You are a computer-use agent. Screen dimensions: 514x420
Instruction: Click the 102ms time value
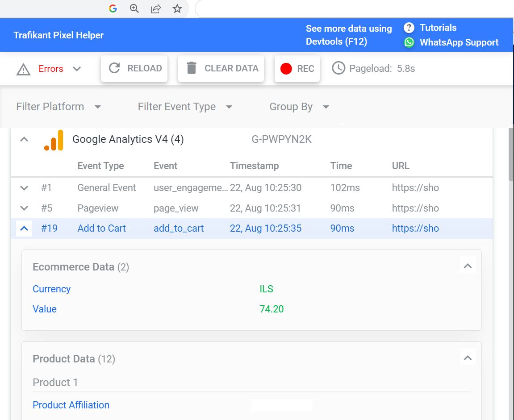point(345,188)
